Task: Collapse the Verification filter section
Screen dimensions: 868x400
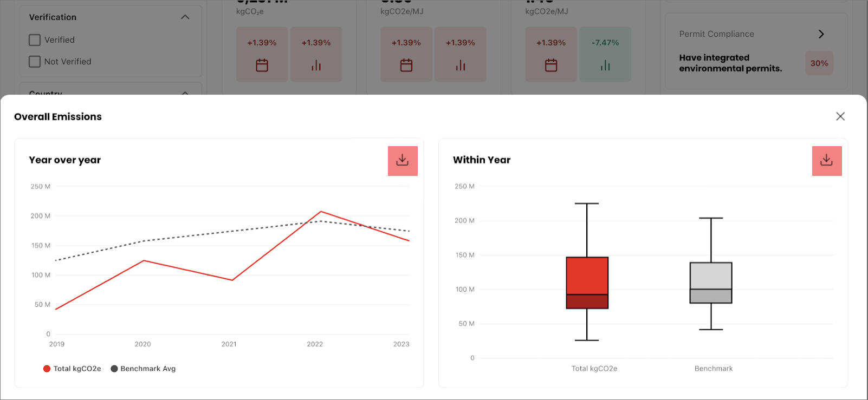Action: tap(185, 17)
